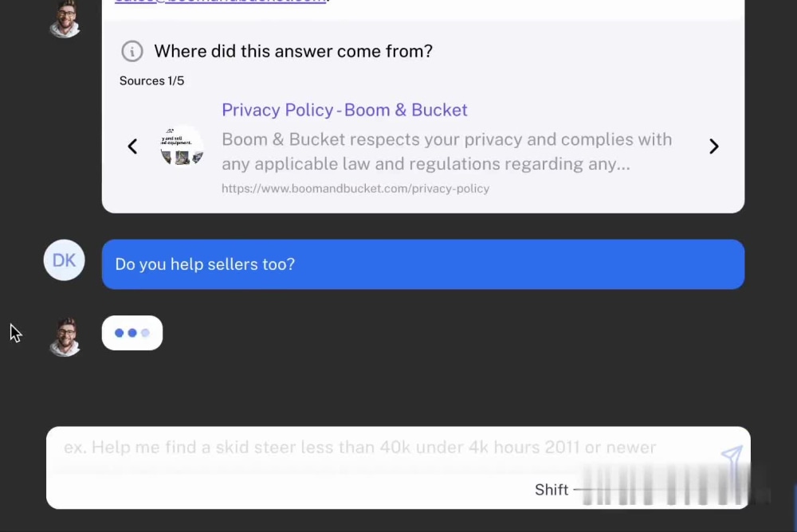The image size is (797, 532).
Task: Click the 'Shift' hint label near the input
Action: (x=552, y=490)
